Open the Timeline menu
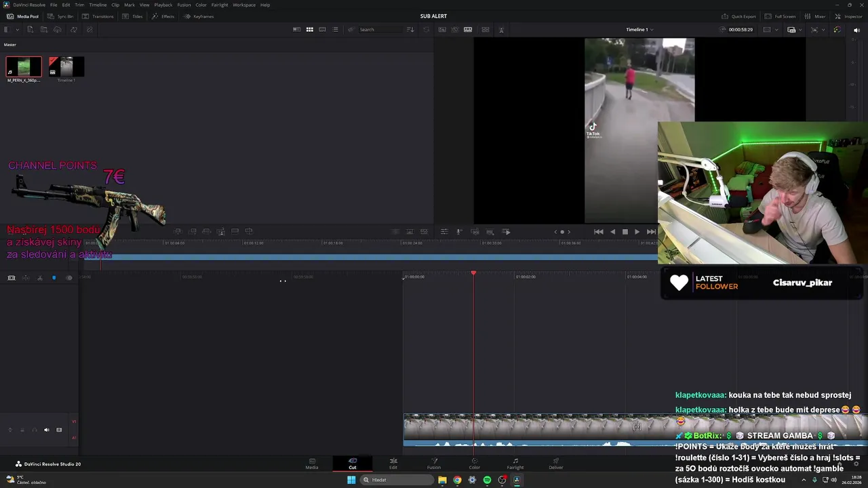Viewport: 868px width, 488px height. (98, 5)
